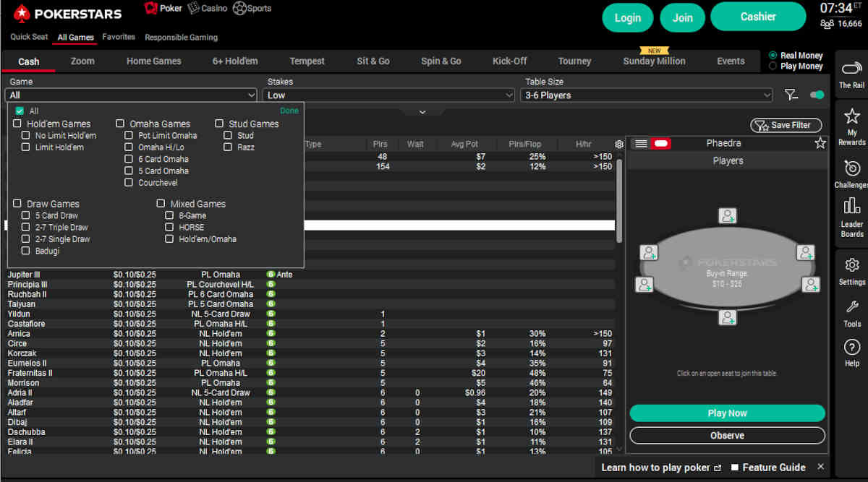Open lobby column settings gear icon
Screen dimensions: 868x482
click(619, 145)
